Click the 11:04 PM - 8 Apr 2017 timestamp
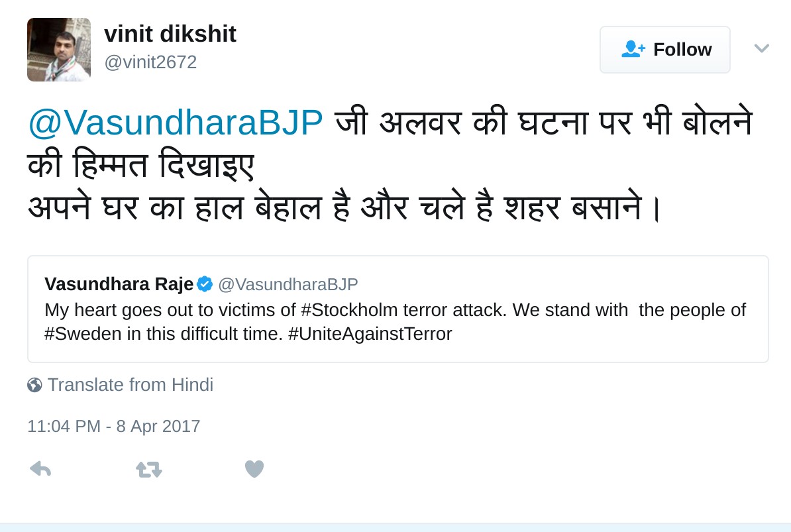791x532 pixels. (x=113, y=425)
